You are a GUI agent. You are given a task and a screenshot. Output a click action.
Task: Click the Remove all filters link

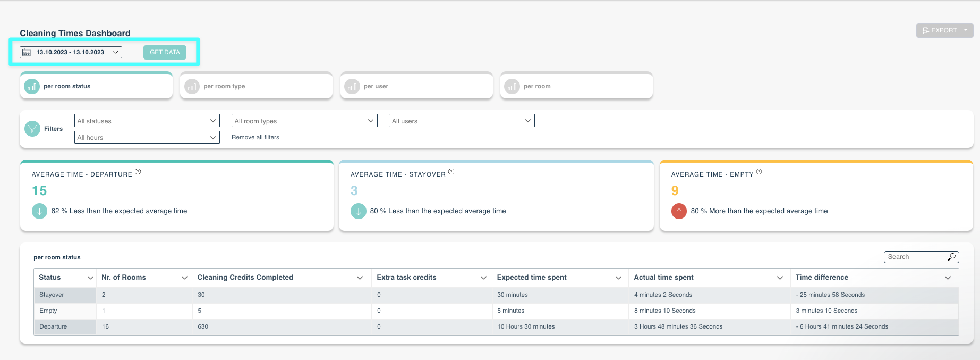pyautogui.click(x=255, y=137)
